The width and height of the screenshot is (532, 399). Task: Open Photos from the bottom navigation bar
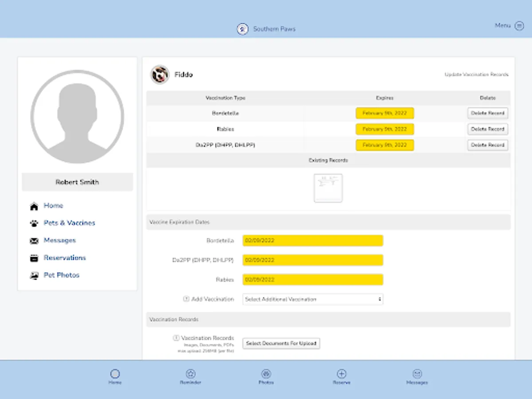(266, 374)
